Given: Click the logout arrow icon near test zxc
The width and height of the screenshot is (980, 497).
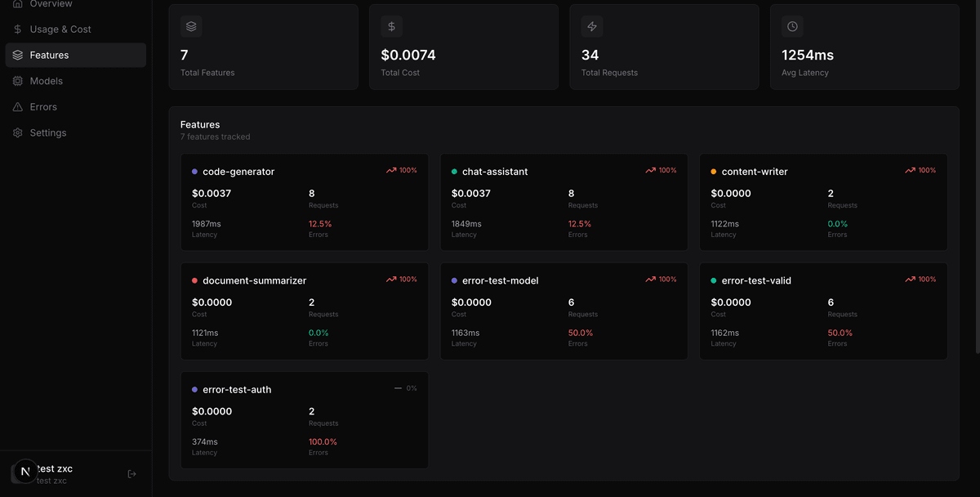Looking at the screenshot, I should tap(131, 473).
